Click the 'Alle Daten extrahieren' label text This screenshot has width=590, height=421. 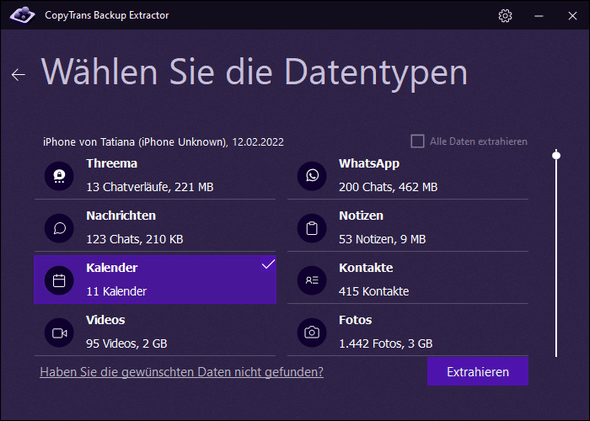[x=479, y=141]
